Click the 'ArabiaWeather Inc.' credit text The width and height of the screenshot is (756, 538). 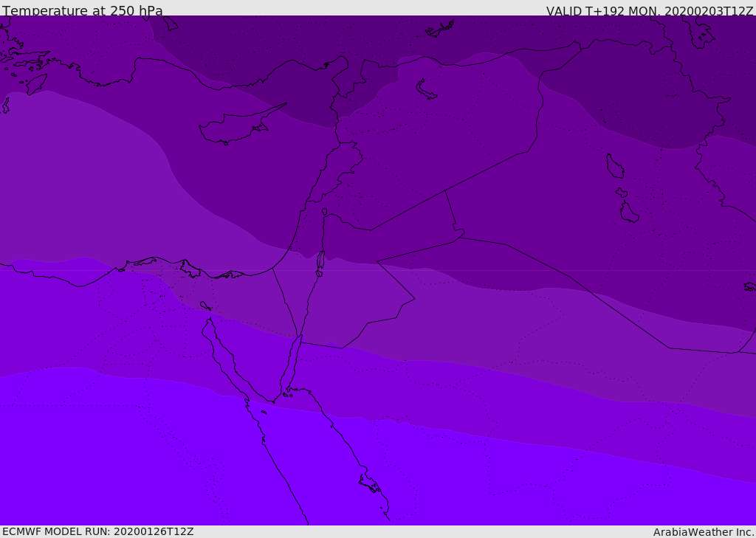pyautogui.click(x=704, y=532)
